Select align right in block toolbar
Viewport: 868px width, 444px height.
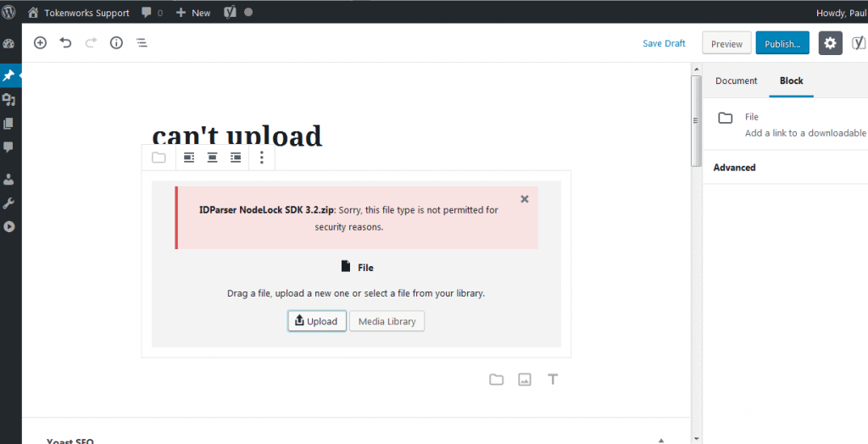pyautogui.click(x=236, y=158)
